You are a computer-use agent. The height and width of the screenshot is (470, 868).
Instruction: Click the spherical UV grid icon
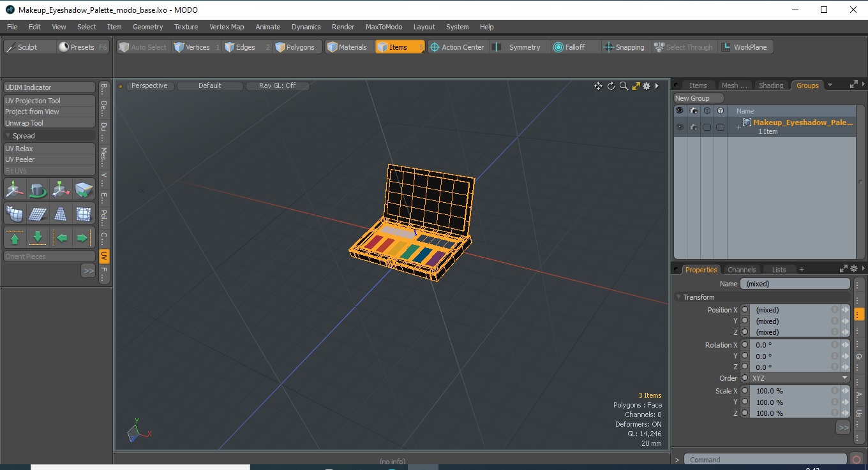[x=84, y=214]
